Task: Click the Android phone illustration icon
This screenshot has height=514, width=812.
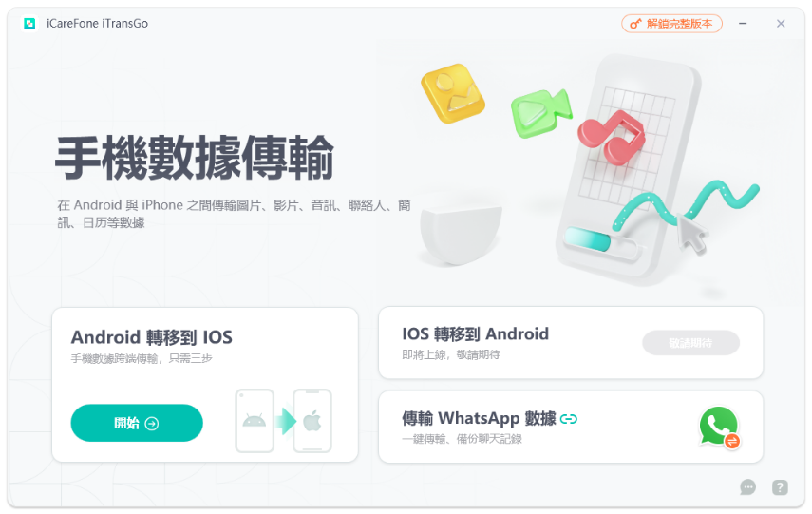Action: [x=255, y=421]
